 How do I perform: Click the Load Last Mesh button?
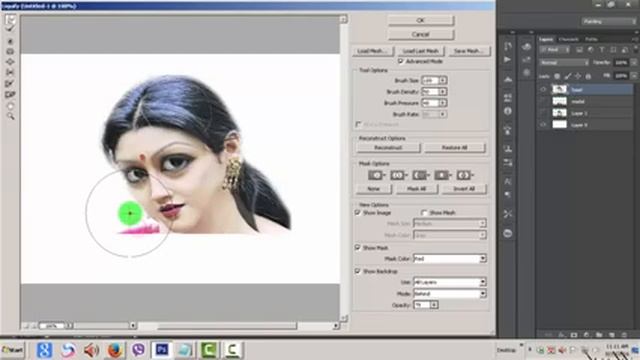(x=420, y=51)
